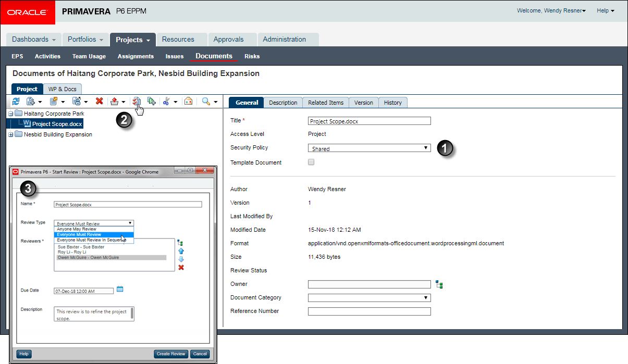This screenshot has width=628, height=364.
Task: Open the Assignments page
Action: coord(136,56)
